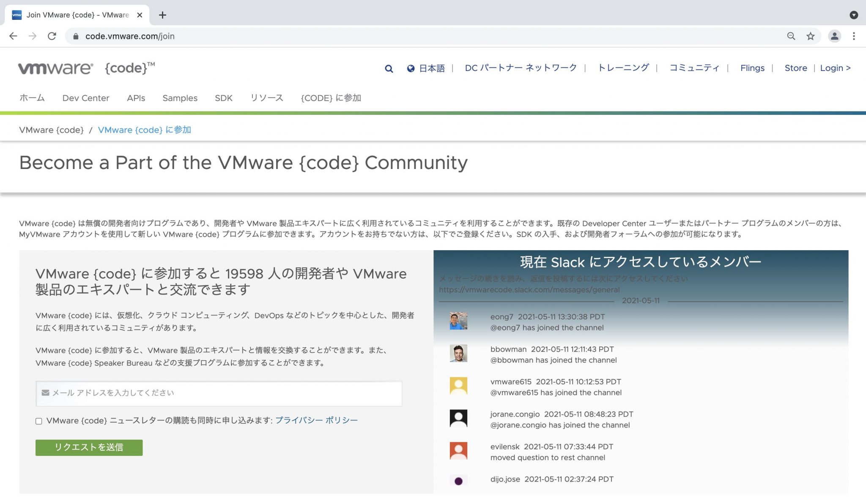Click the email address input field
This screenshot has width=866, height=504.
pos(219,393)
